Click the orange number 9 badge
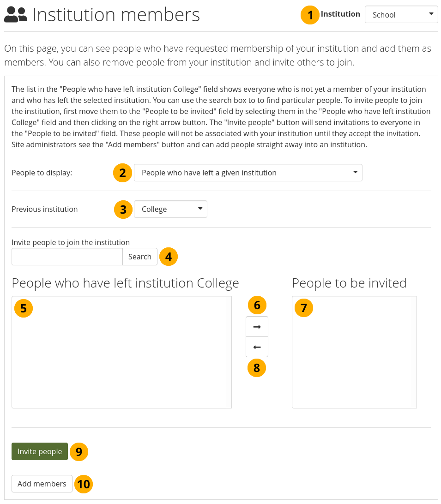441x504 pixels. [79, 452]
